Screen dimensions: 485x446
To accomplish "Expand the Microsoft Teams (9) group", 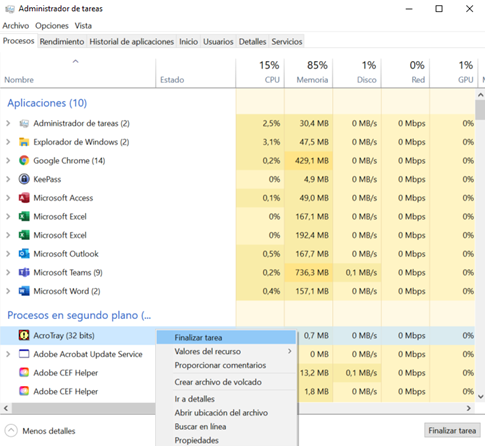I will (x=8, y=273).
